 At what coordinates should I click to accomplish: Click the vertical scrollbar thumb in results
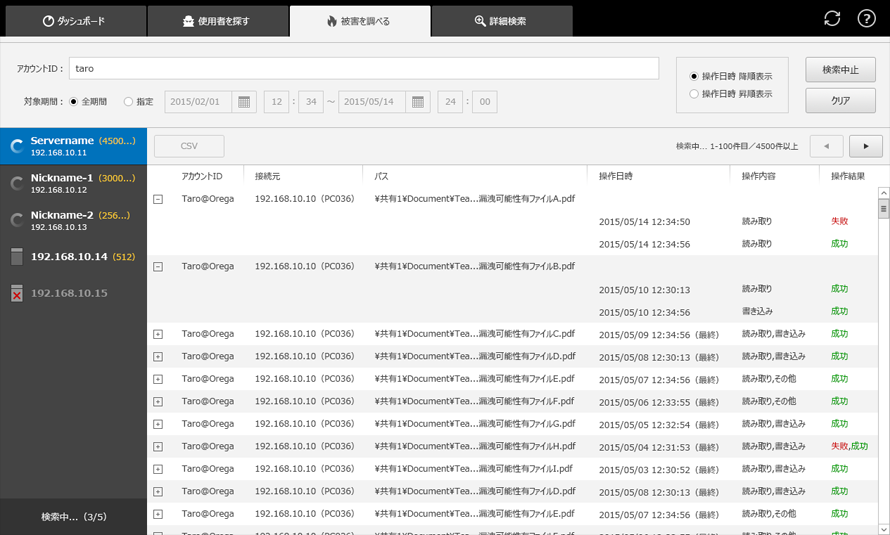(883, 209)
